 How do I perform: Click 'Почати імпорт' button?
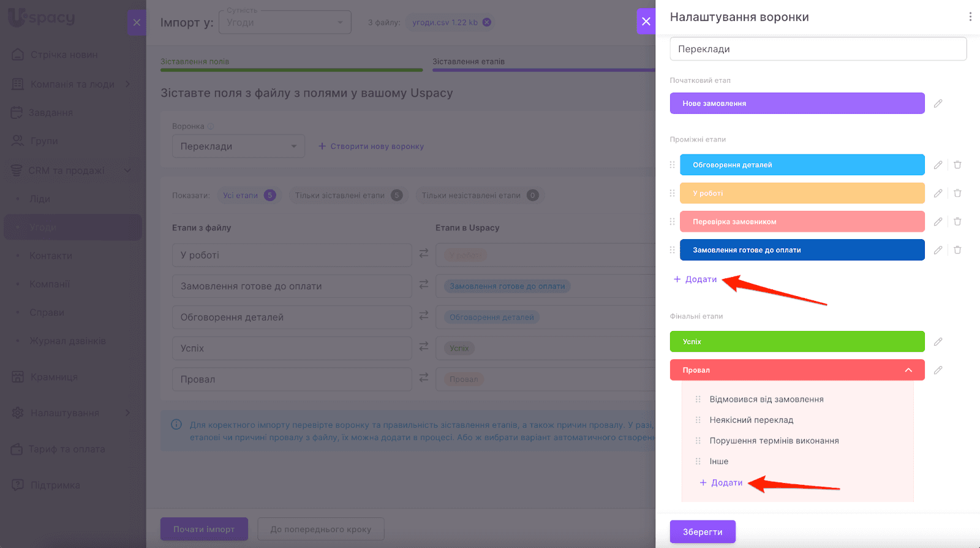coord(204,529)
